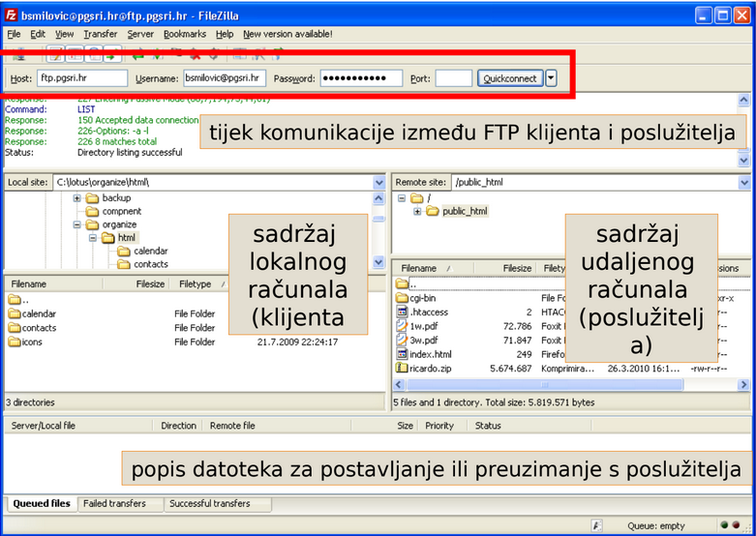
Task: Open the Transfer menu
Action: click(101, 34)
